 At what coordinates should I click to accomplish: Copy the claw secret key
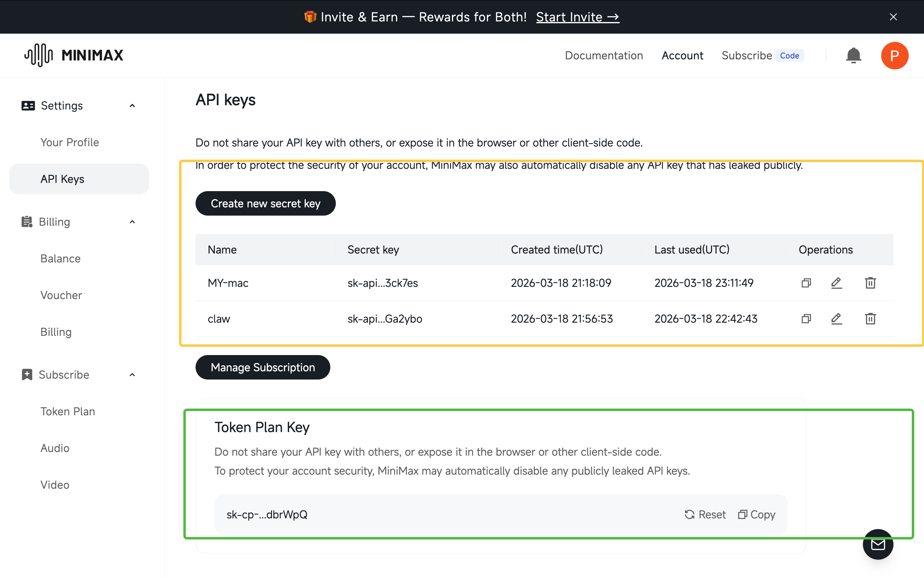click(x=806, y=319)
